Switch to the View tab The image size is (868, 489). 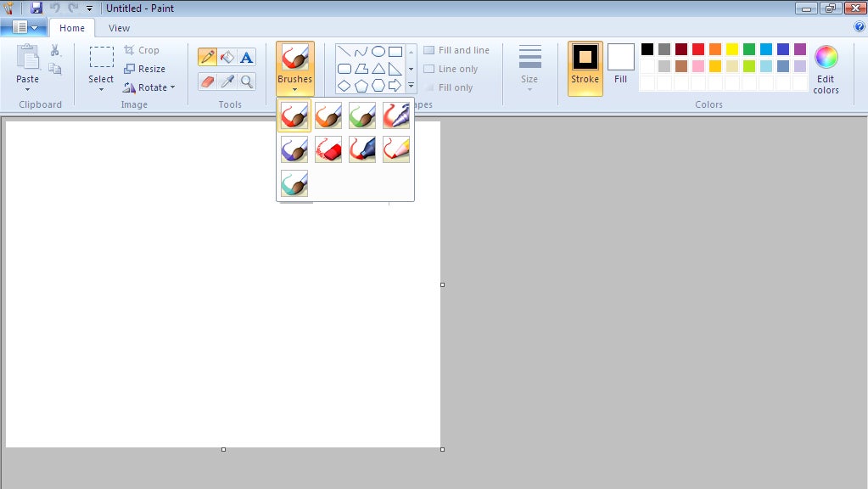(x=119, y=28)
